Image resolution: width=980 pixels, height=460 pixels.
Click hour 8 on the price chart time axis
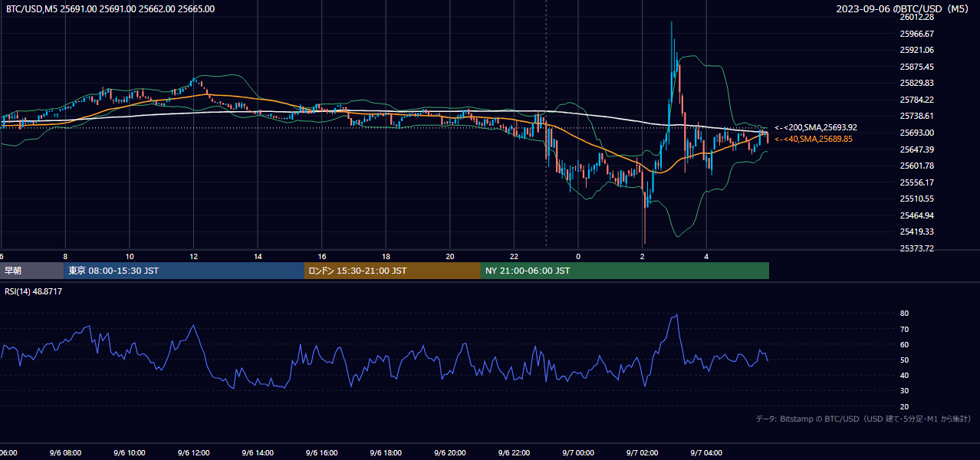coord(65,256)
